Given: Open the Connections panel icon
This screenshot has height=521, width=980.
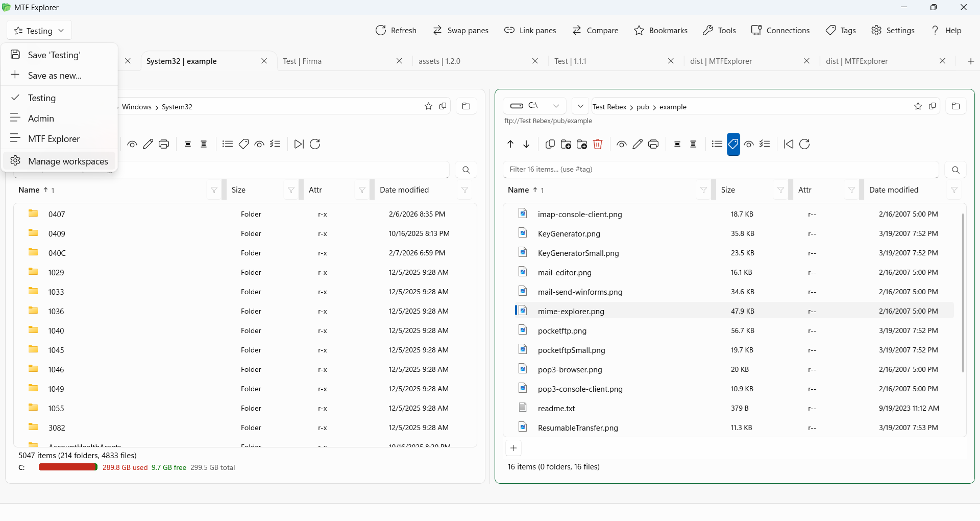Looking at the screenshot, I should (x=756, y=30).
